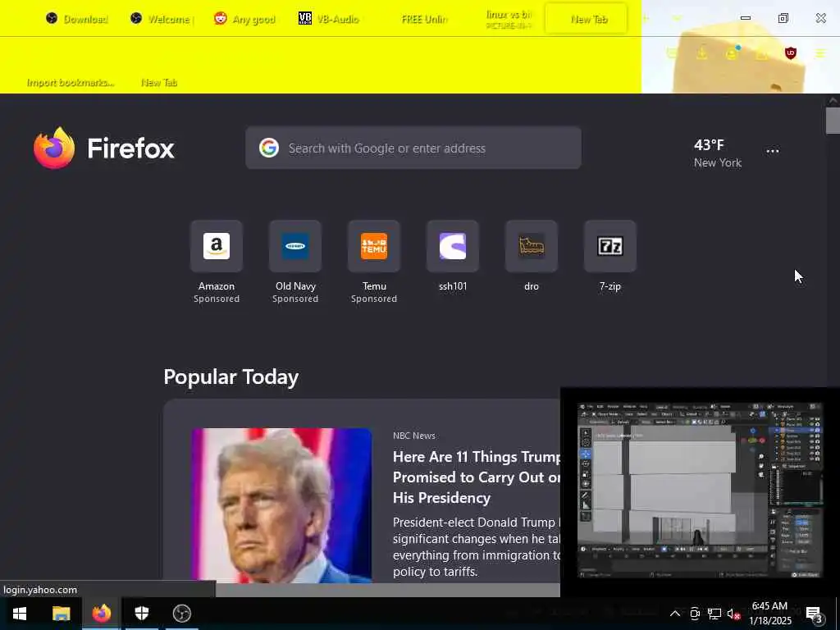Click the 'Popular Today' section heading
Screen dimensions: 840x630
[x=231, y=377]
